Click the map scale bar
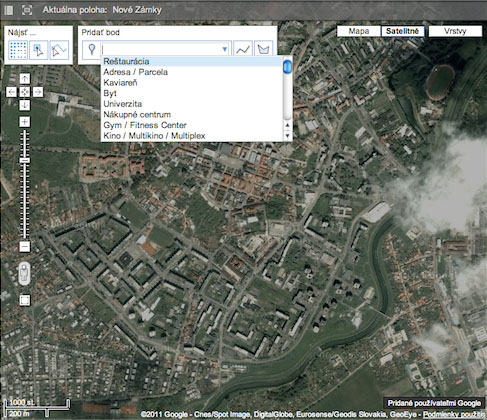487x420 pixels. coord(37,408)
